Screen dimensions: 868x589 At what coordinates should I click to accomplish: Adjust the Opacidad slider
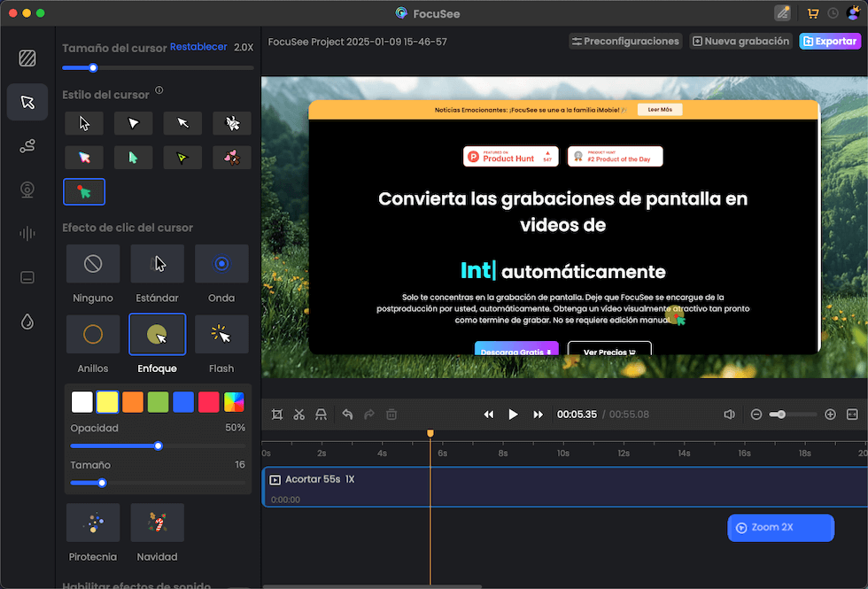coord(158,446)
